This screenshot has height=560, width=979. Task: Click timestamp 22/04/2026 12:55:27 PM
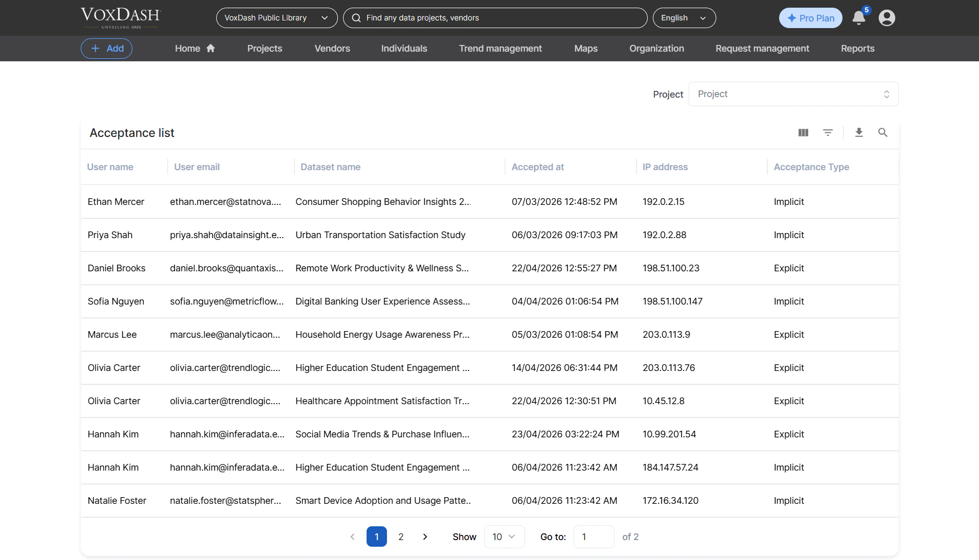point(564,268)
